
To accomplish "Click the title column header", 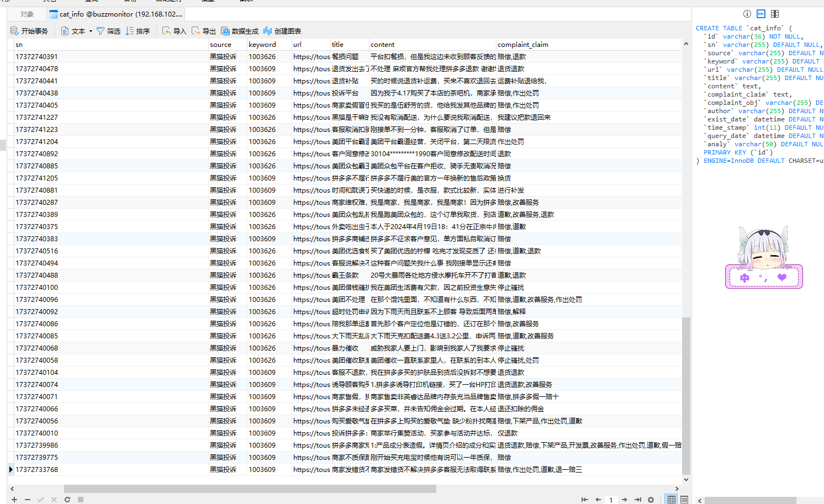I will click(350, 45).
